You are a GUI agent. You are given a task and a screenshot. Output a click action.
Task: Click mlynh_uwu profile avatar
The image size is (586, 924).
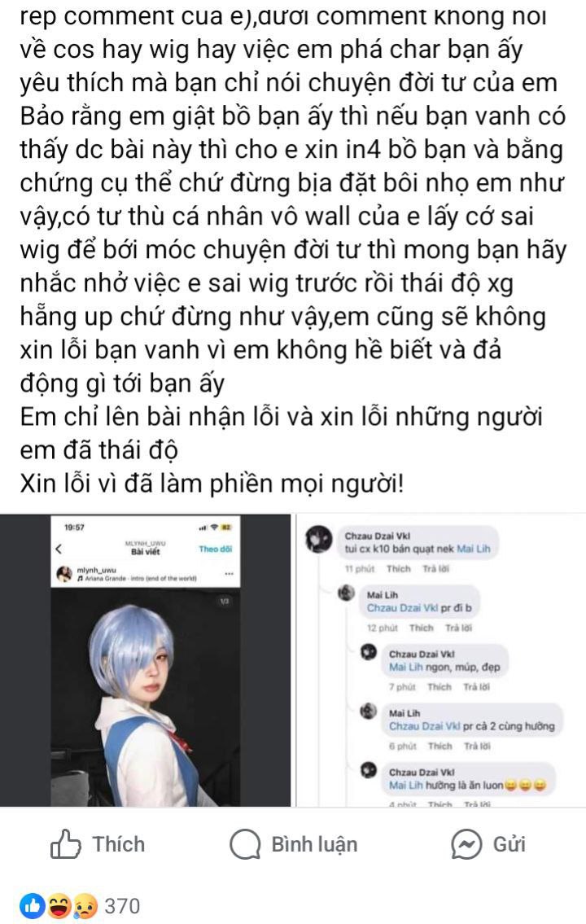pyautogui.click(x=64, y=573)
